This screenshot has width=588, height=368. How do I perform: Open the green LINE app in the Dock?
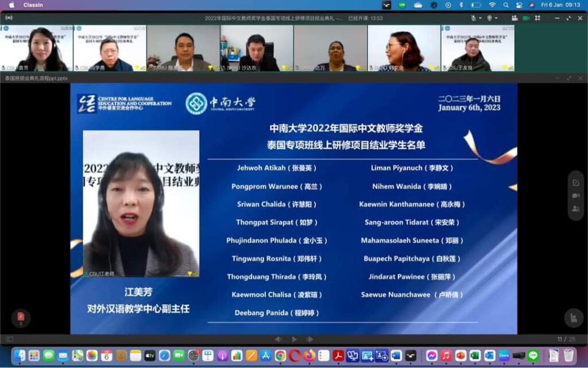point(533,355)
